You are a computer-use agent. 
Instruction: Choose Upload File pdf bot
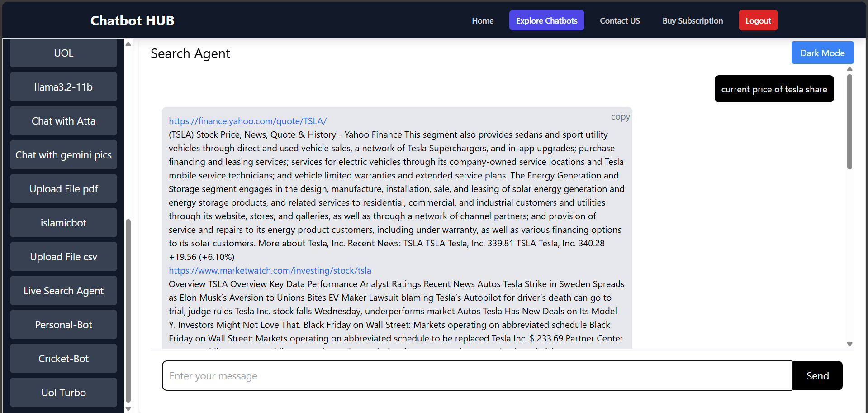coord(63,189)
